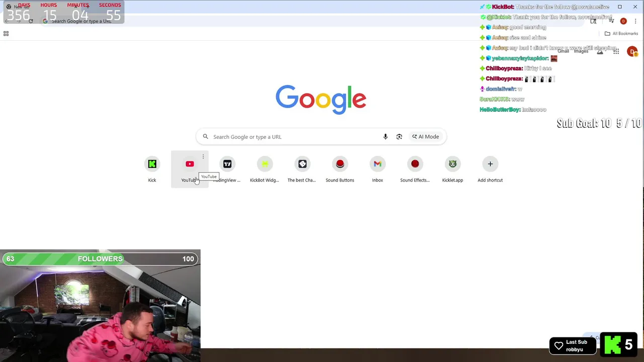The height and width of the screenshot is (362, 644).
Task: Search by image with Lens icon
Action: (399, 137)
